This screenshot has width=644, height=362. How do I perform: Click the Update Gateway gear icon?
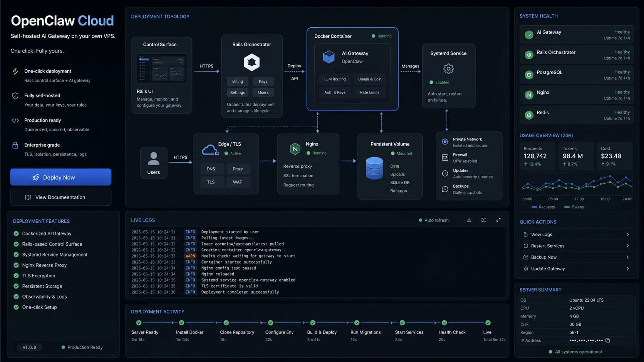[526, 269]
